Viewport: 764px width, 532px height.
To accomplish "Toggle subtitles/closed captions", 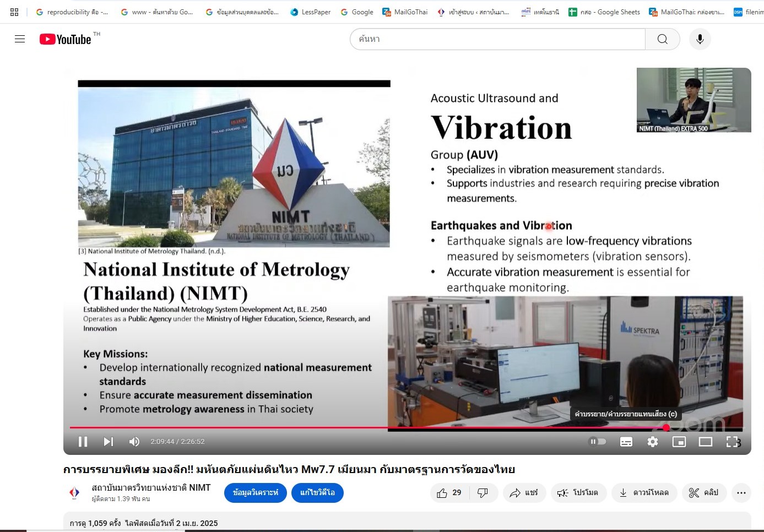I will (626, 442).
